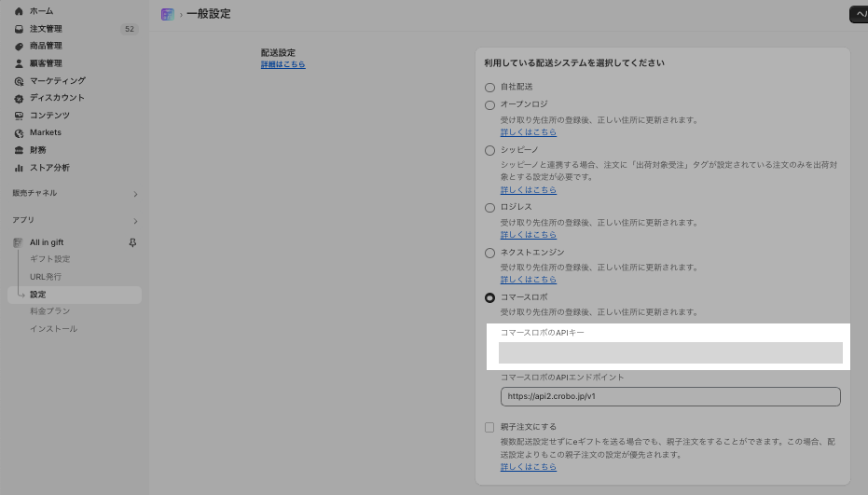Select the 自社配送 radio button
The height and width of the screenshot is (495, 868).
point(489,88)
